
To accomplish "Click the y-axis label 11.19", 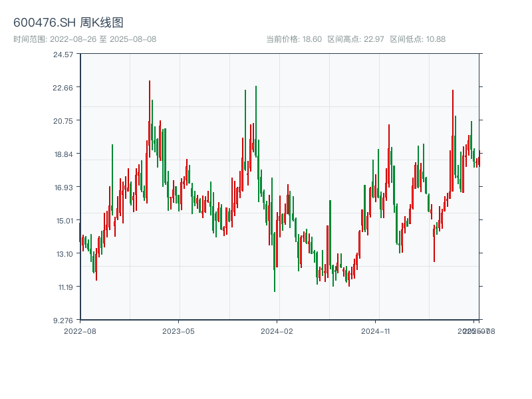I will pos(65,287).
